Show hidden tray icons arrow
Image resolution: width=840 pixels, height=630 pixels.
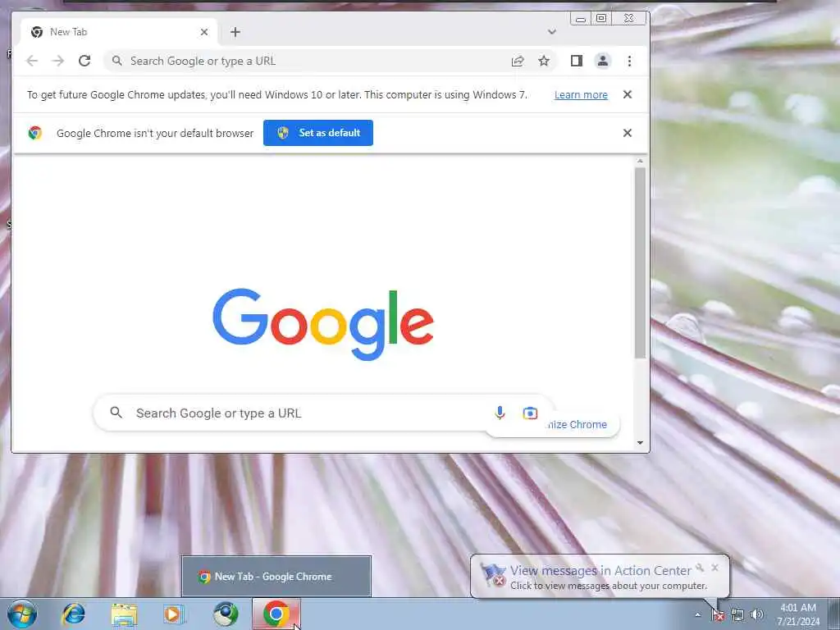tap(697, 615)
